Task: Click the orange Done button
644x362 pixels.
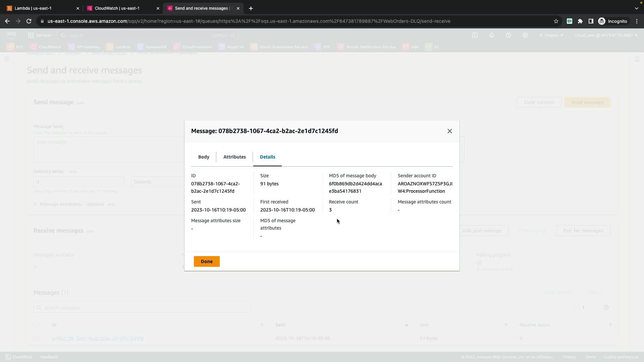Action: coord(207,261)
